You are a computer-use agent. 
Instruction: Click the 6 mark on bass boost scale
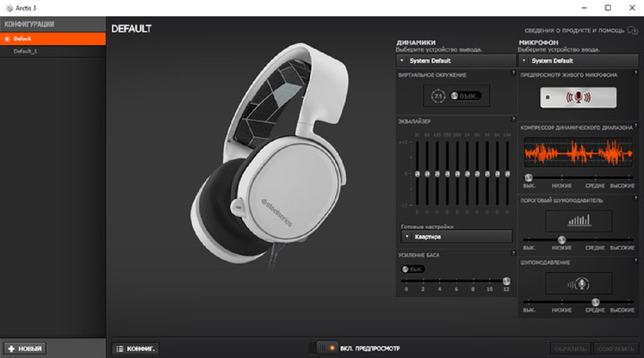pyautogui.click(x=456, y=289)
